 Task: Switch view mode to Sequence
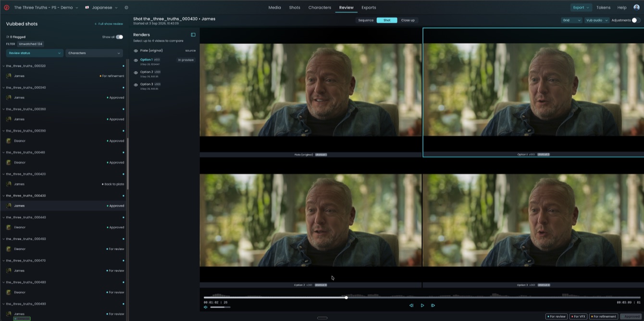[366, 20]
